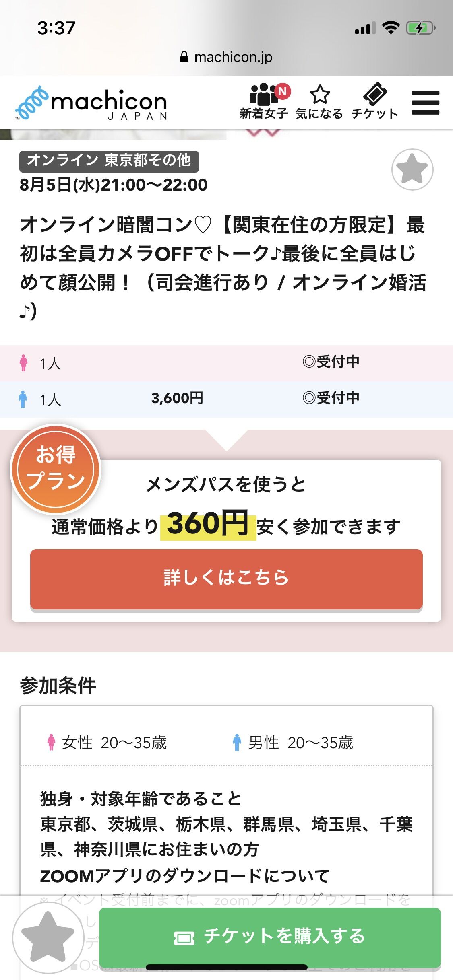Tap チケットを購入する purchase button
Screen dimensions: 453x980
point(270,937)
